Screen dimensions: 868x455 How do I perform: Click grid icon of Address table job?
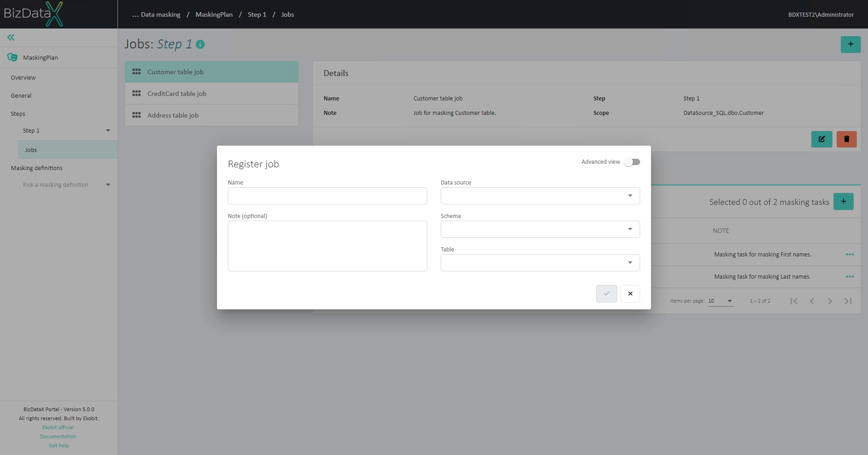coord(137,115)
